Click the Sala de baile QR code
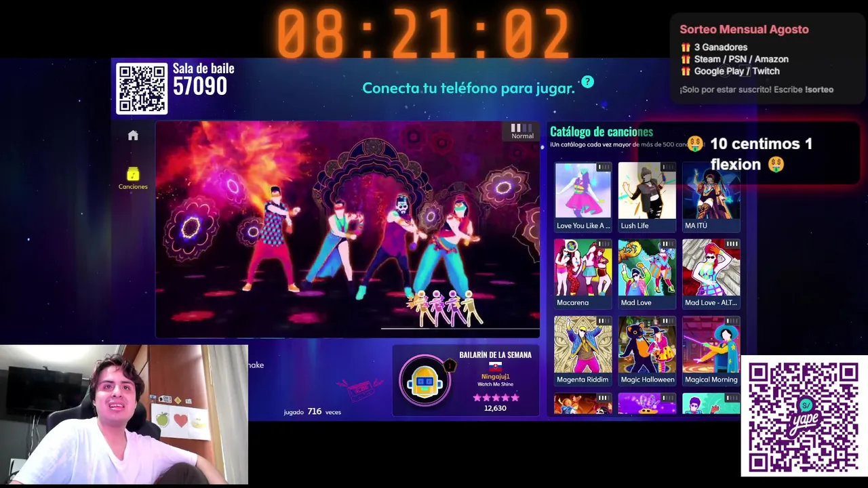 142,88
